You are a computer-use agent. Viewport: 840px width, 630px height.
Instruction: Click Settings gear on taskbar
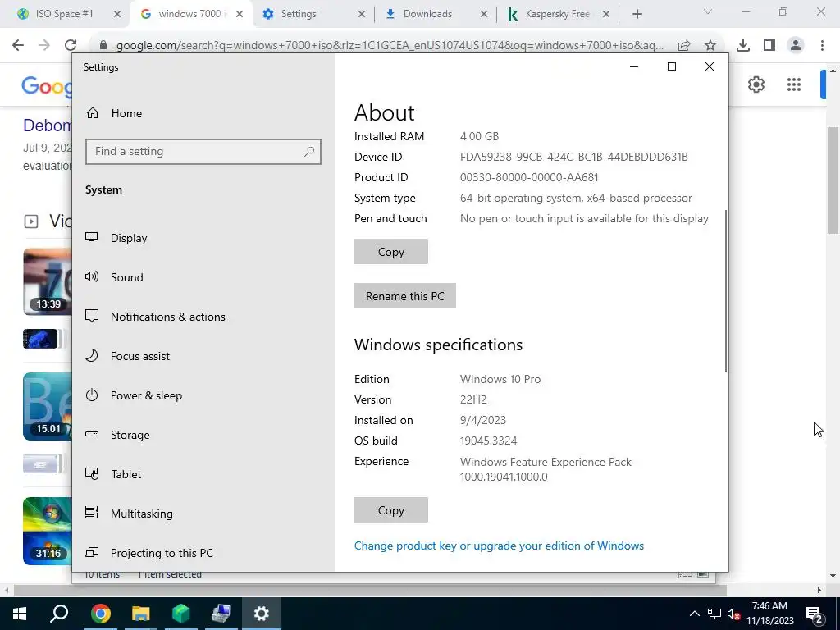pos(262,614)
